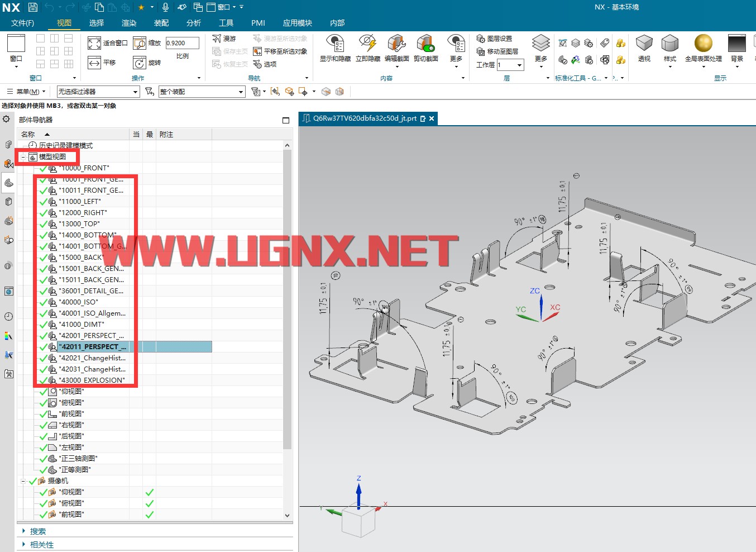Open navigation 选项 options
This screenshot has width=756, height=552.
click(x=265, y=64)
